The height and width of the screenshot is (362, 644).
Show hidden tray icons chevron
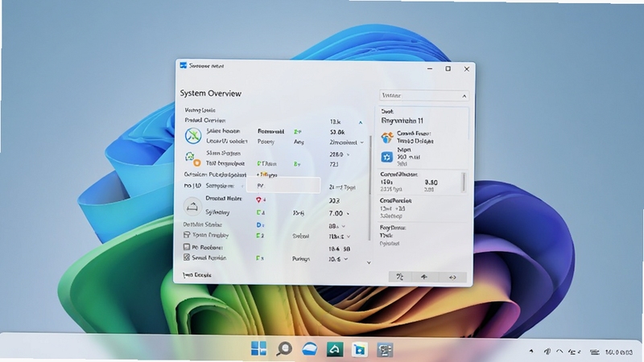tap(559, 352)
